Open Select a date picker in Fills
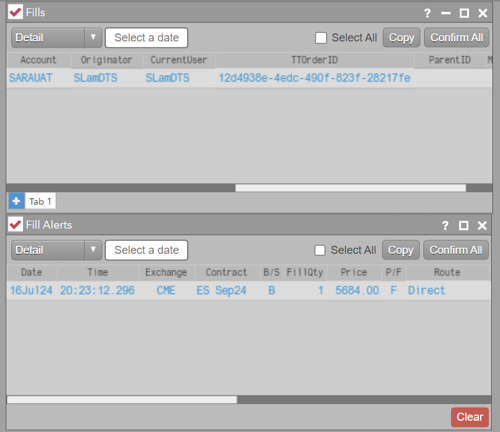The width and height of the screenshot is (500, 432). (146, 38)
